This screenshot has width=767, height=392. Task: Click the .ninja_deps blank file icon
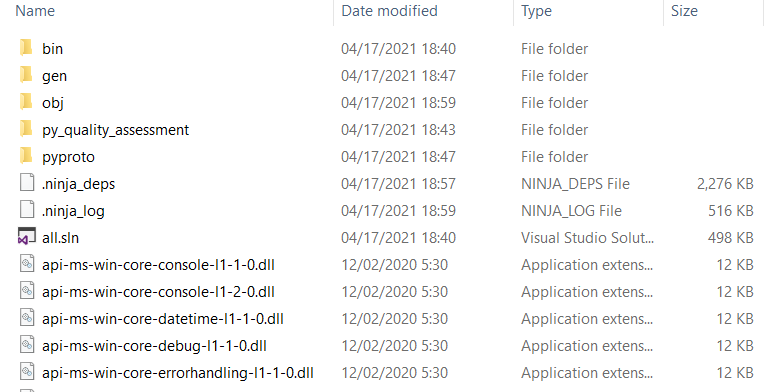[x=27, y=183]
